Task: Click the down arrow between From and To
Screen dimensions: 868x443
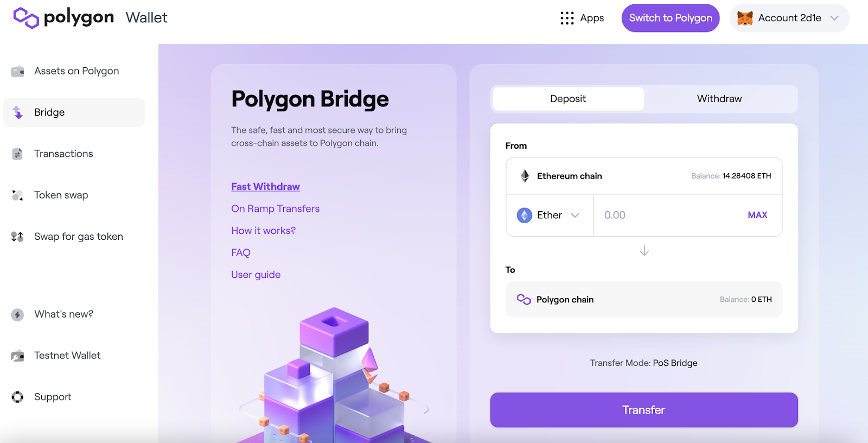Action: tap(644, 251)
